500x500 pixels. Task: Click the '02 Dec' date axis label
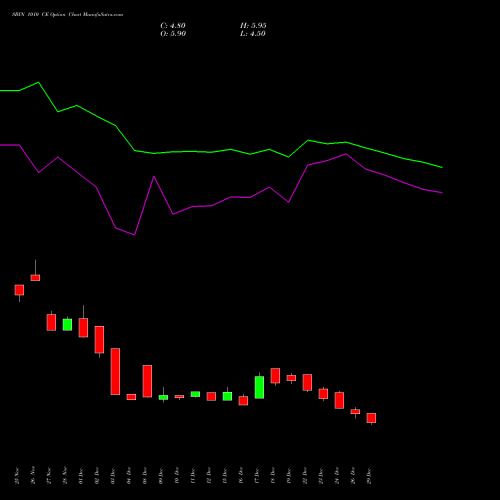click(x=97, y=476)
